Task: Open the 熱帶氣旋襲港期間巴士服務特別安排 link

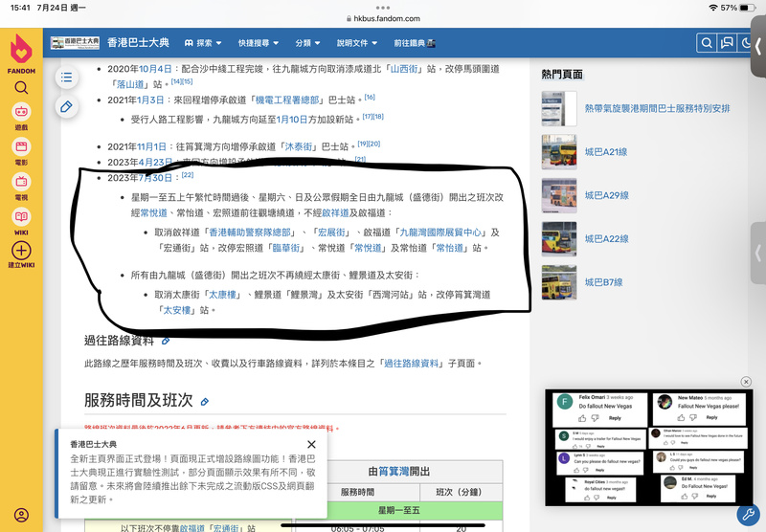Action: pyautogui.click(x=657, y=108)
